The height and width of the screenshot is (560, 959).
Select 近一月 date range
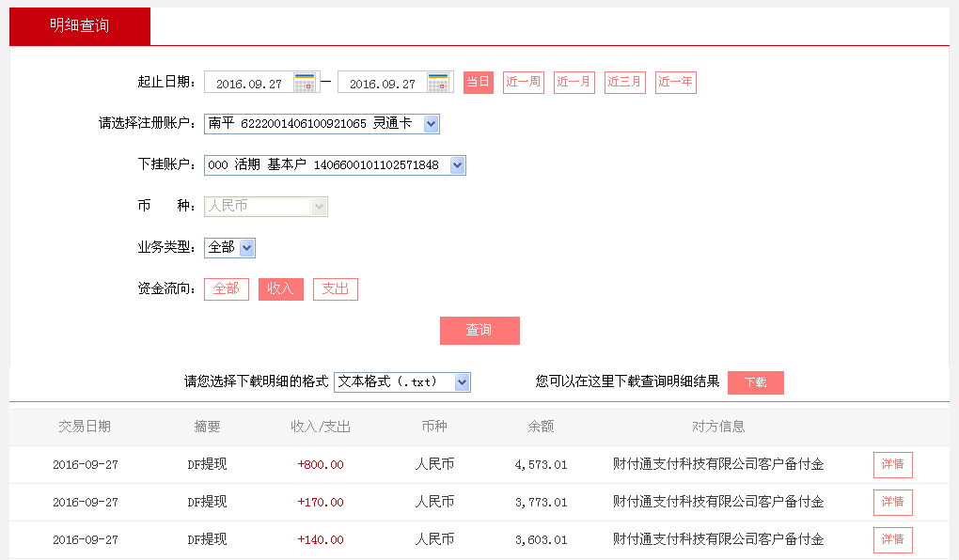pyautogui.click(x=574, y=82)
